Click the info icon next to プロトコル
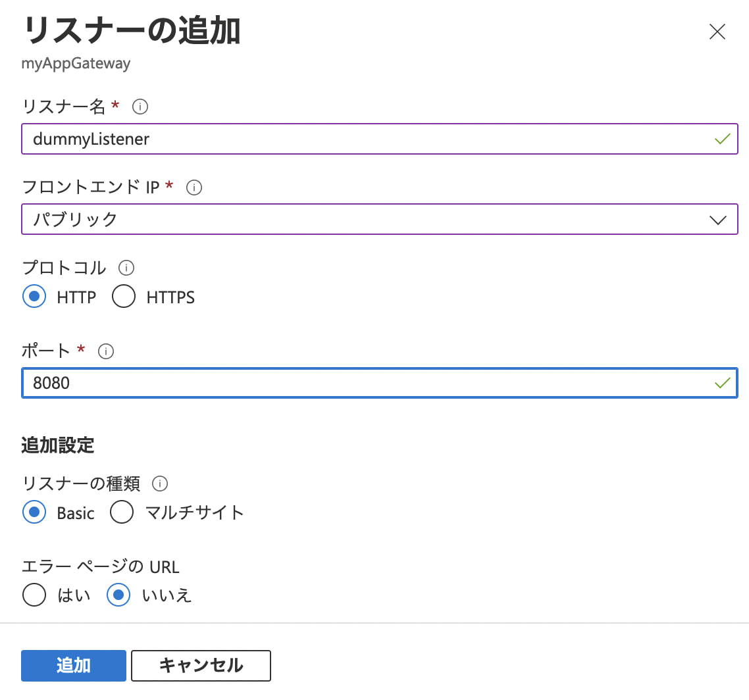This screenshot has height=700, width=749. (x=126, y=268)
